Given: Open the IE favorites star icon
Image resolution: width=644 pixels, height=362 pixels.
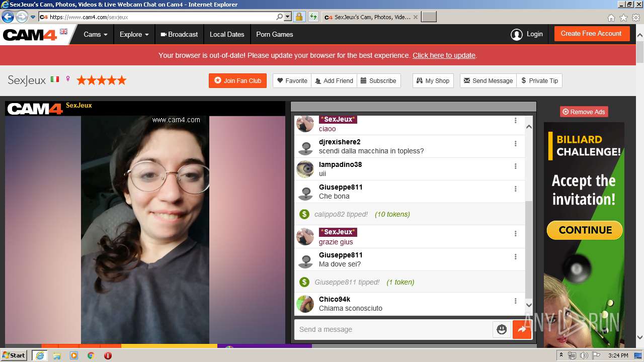Looking at the screenshot, I should click(x=623, y=18).
